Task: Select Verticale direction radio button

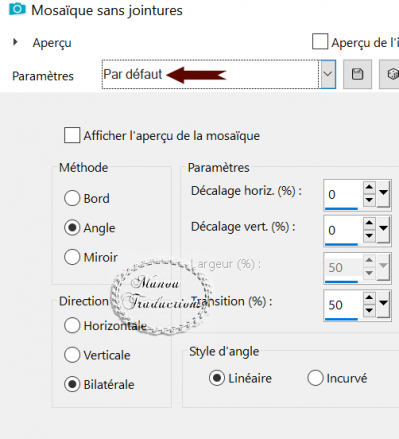Action: click(72, 355)
